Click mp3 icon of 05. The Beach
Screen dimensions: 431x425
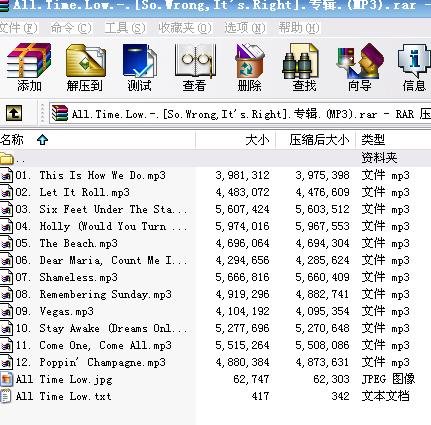(x=7, y=243)
